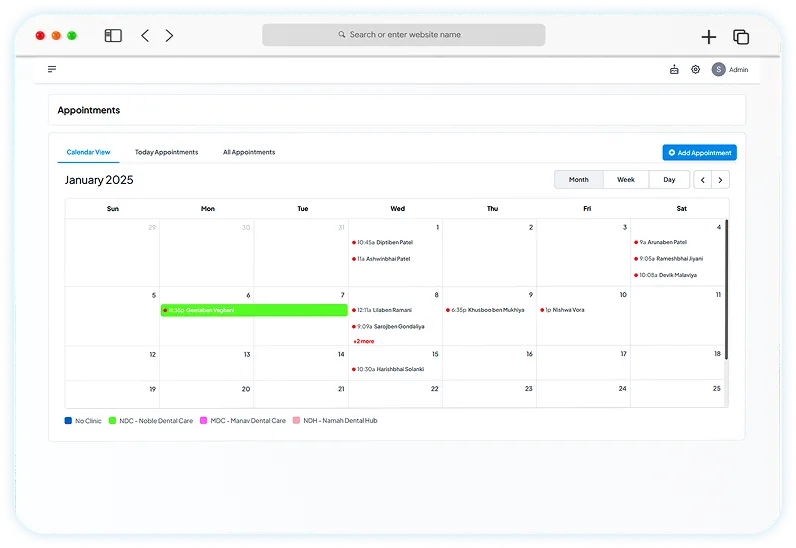Select day number 13 in the calendar
The image size is (796, 548).
tap(247, 354)
